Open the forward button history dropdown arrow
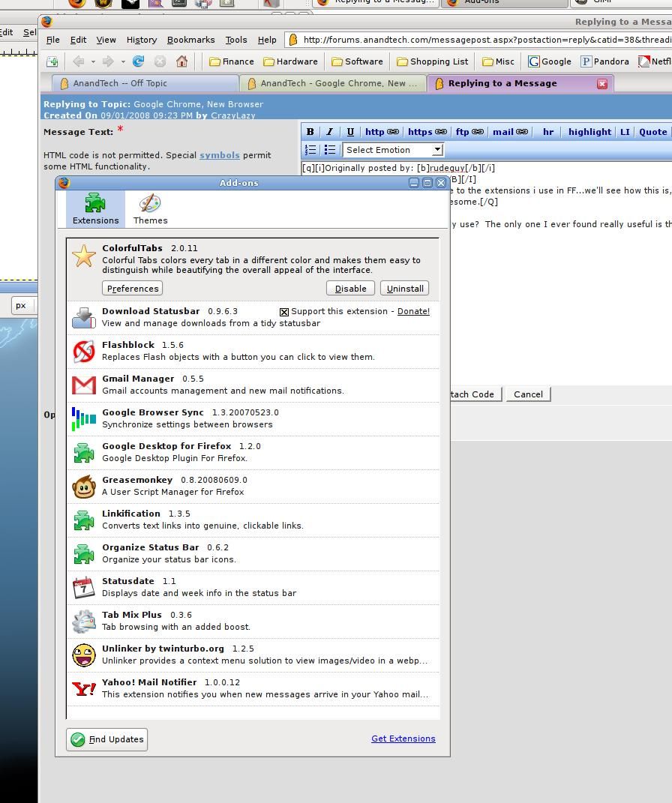The height and width of the screenshot is (803, 672). [123, 62]
